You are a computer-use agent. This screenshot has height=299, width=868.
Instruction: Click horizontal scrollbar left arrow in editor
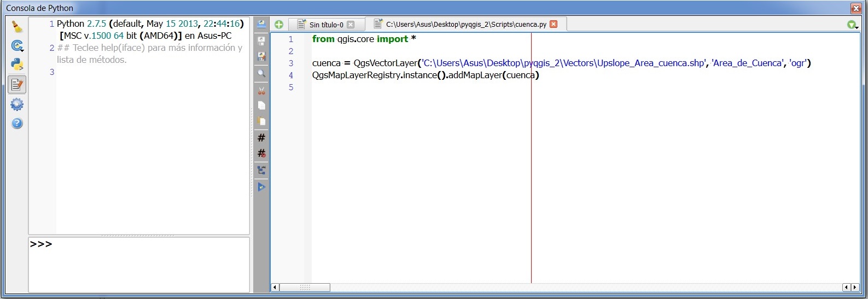point(275,288)
